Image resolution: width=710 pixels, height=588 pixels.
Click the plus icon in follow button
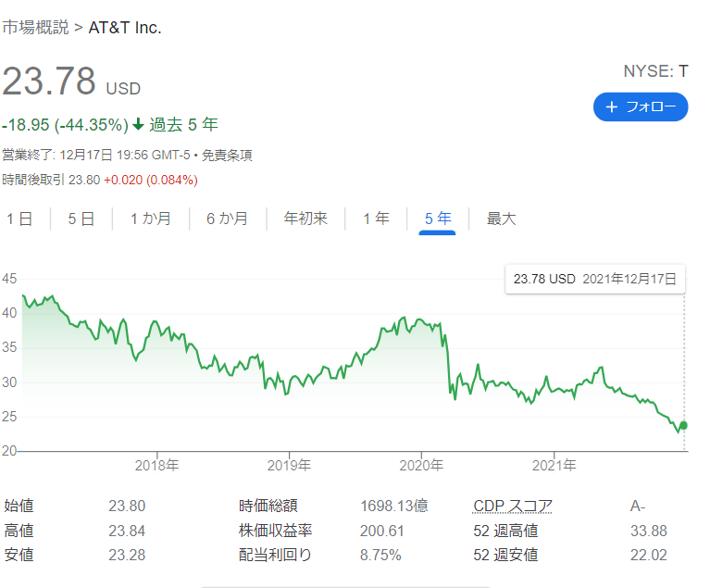coord(611,106)
